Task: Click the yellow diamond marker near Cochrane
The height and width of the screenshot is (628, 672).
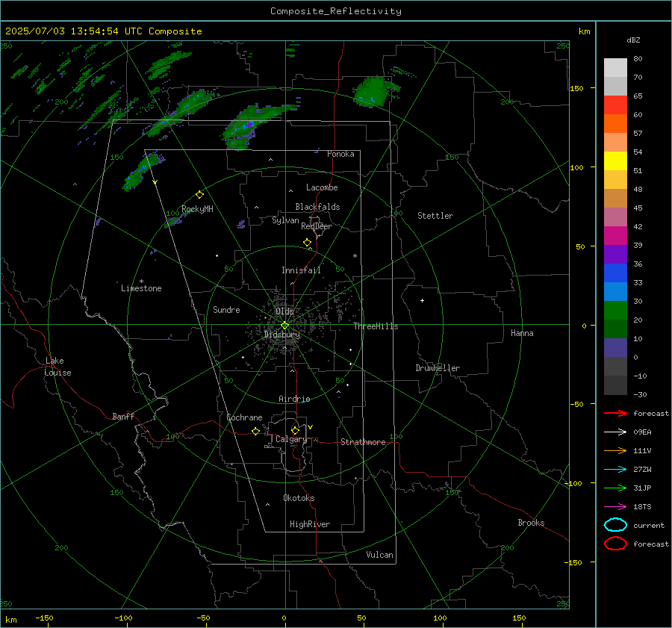Action: [x=255, y=431]
